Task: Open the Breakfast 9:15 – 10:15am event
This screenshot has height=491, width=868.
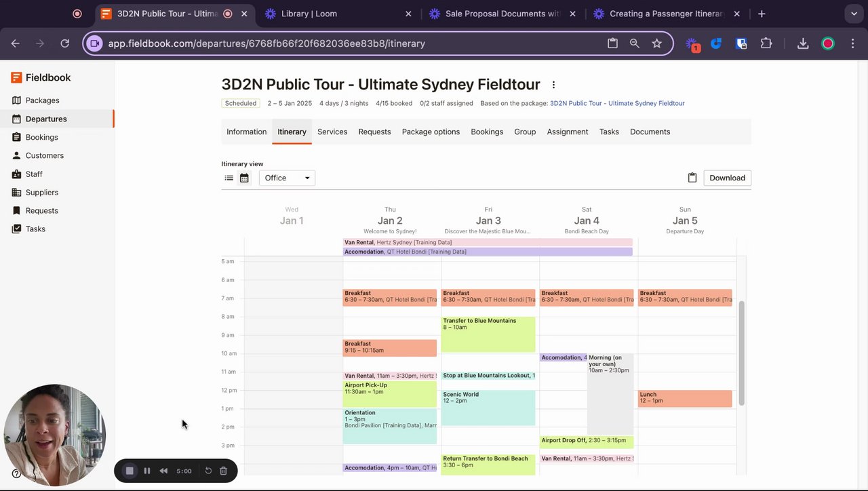Action: click(x=389, y=347)
